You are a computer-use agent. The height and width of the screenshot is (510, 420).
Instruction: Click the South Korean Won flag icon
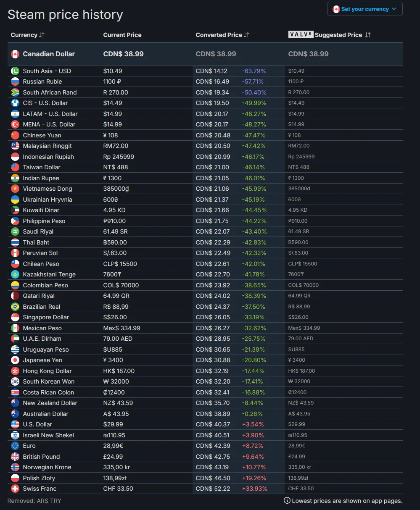click(x=15, y=381)
